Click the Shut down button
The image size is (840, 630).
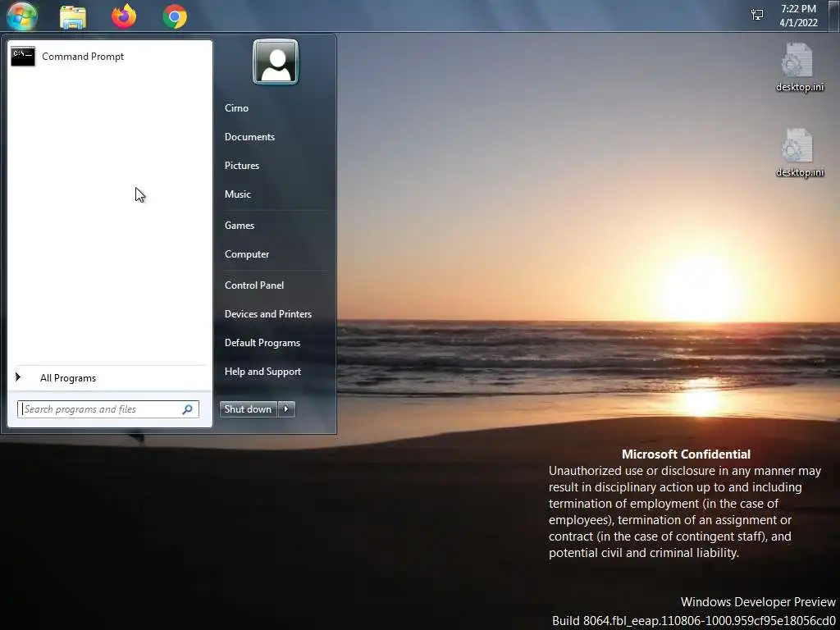click(248, 409)
